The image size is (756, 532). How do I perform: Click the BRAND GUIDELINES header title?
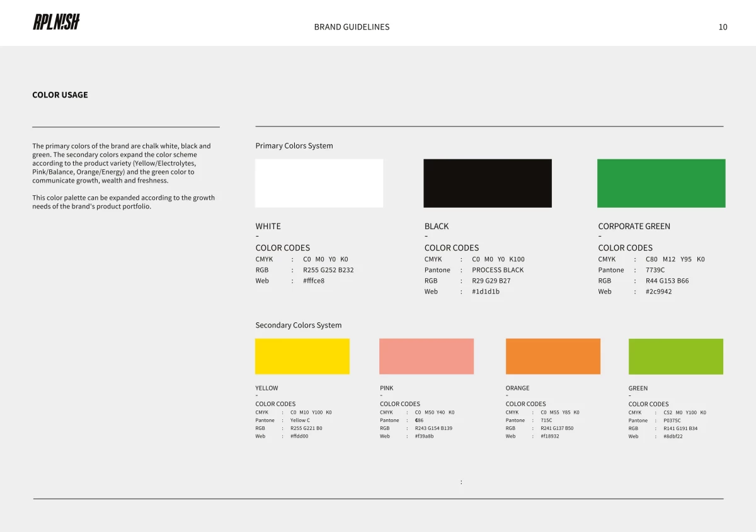[x=351, y=27]
